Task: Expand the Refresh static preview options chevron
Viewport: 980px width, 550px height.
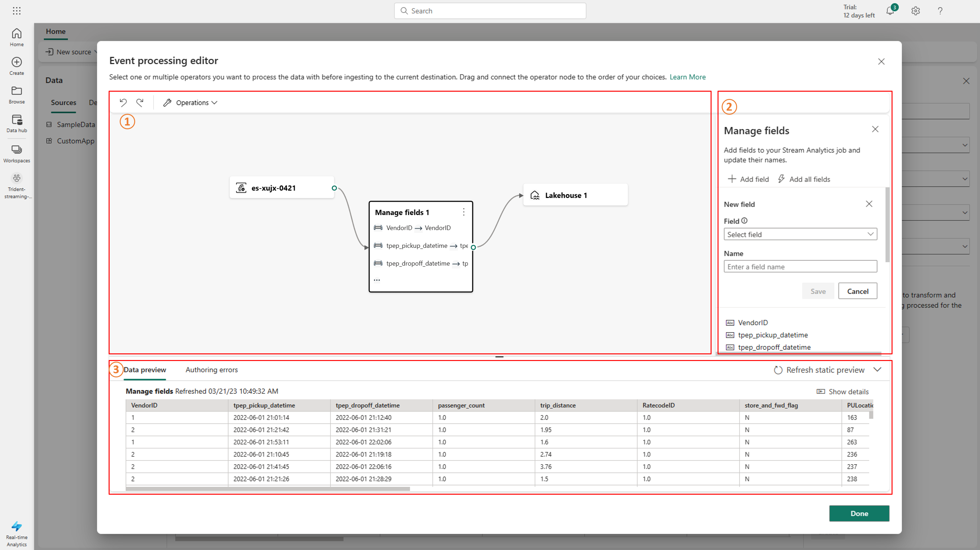Action: click(877, 370)
